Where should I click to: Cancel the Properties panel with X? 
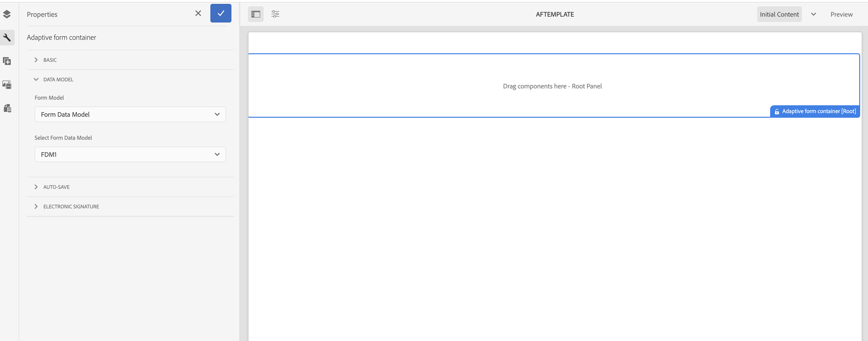point(198,13)
